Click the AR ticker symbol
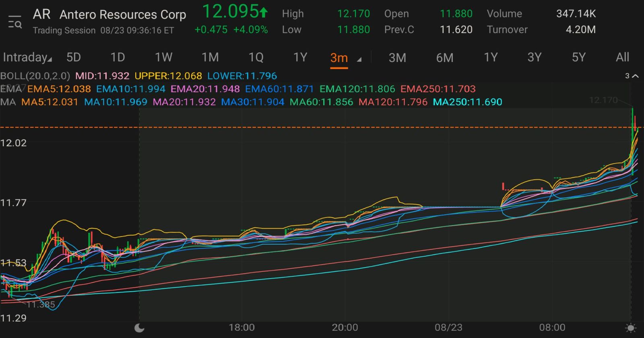644x338 pixels. pyautogui.click(x=41, y=14)
